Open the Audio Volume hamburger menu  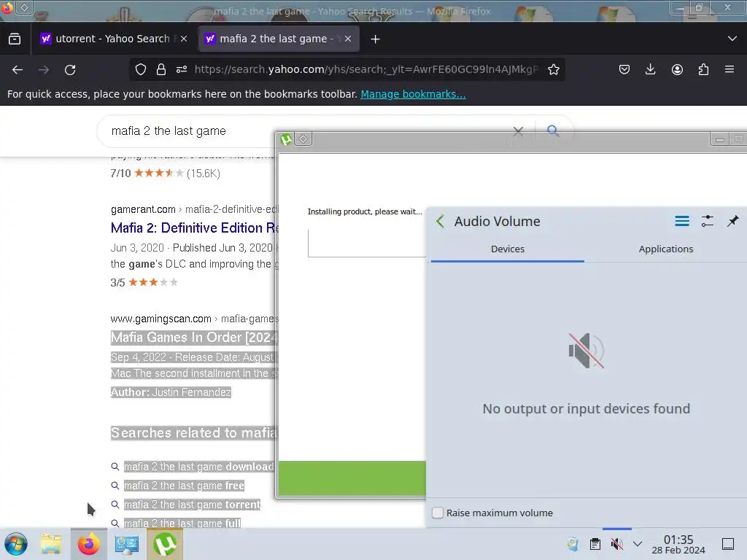click(682, 221)
